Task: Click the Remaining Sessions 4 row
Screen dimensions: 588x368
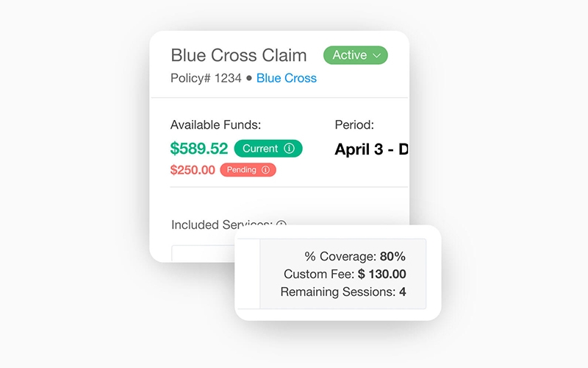Action: point(343,292)
